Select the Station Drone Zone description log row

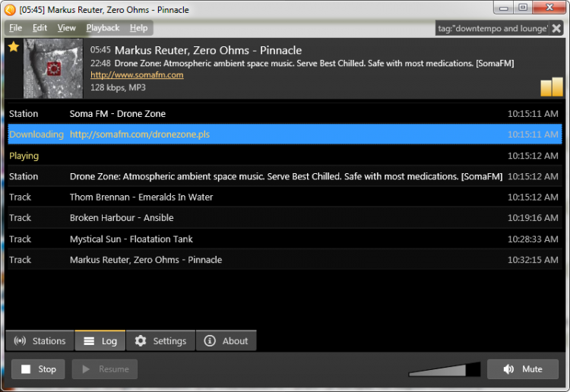pos(285,176)
